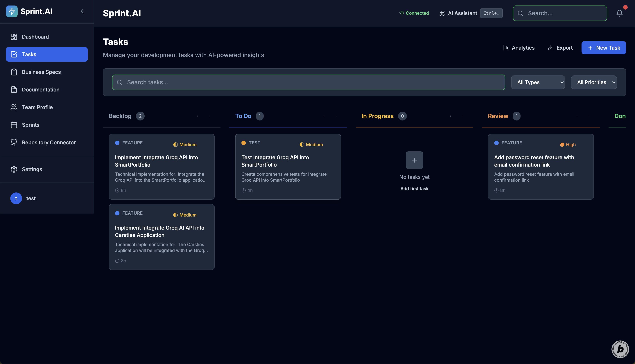Open the All Types dropdown
635x364 pixels.
(x=538, y=82)
